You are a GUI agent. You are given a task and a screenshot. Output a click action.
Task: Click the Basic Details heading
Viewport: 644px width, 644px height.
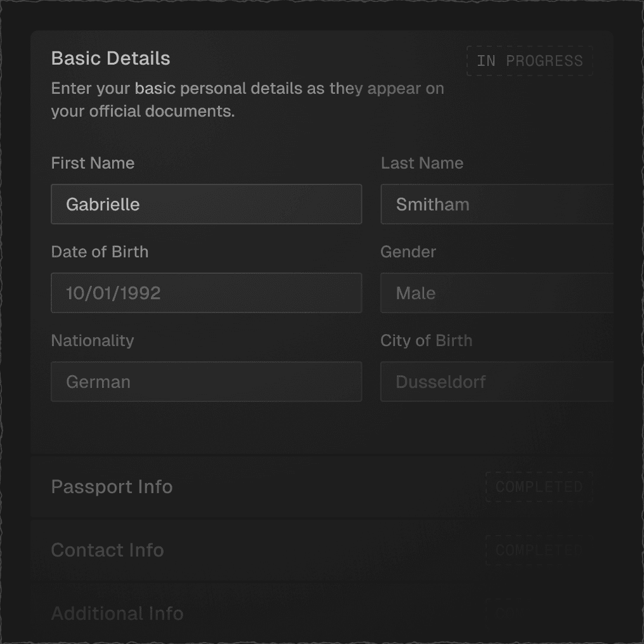coord(110,58)
